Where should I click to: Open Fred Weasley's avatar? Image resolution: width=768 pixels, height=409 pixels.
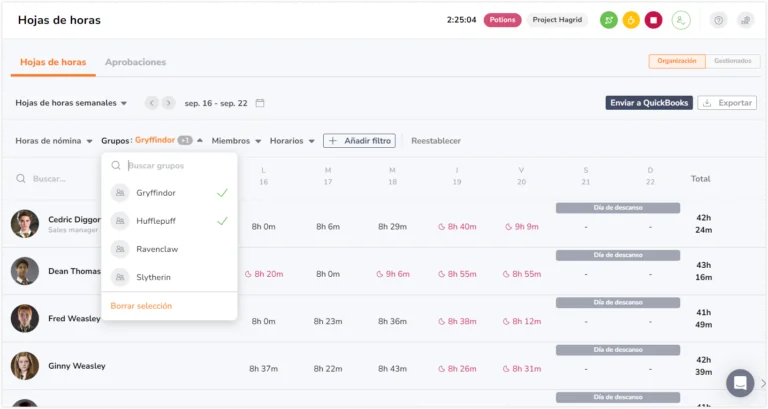24,318
